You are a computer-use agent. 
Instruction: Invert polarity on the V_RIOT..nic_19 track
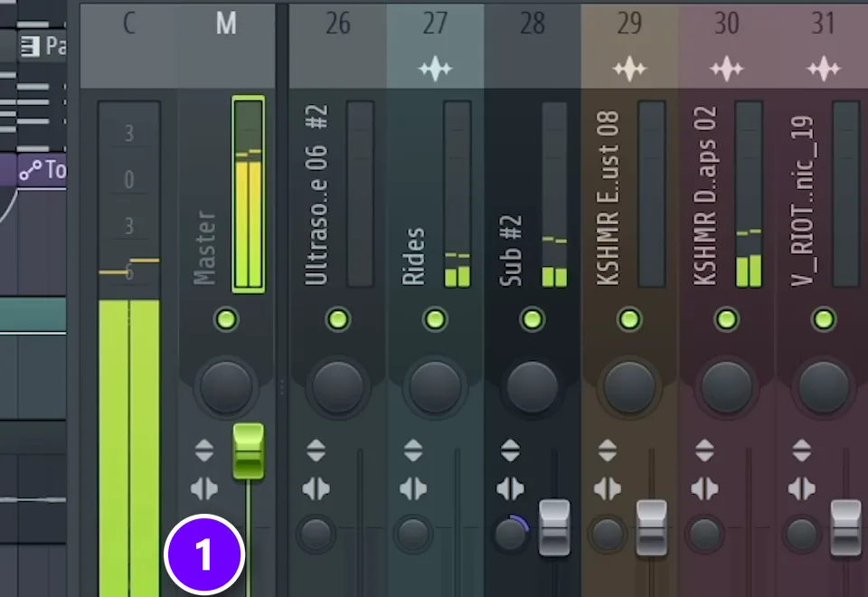(802, 450)
